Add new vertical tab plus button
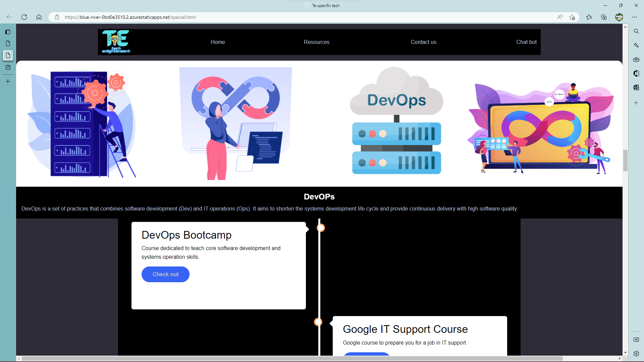 coord(8,81)
